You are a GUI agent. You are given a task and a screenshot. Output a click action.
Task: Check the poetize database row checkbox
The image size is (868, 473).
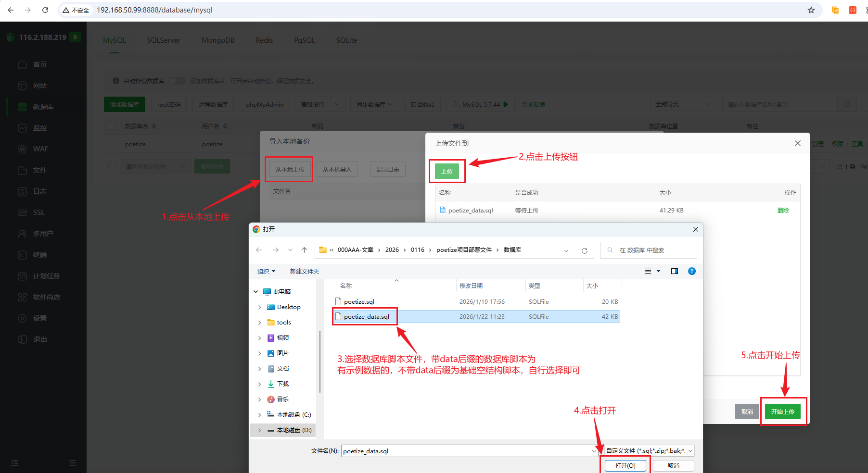(x=112, y=144)
